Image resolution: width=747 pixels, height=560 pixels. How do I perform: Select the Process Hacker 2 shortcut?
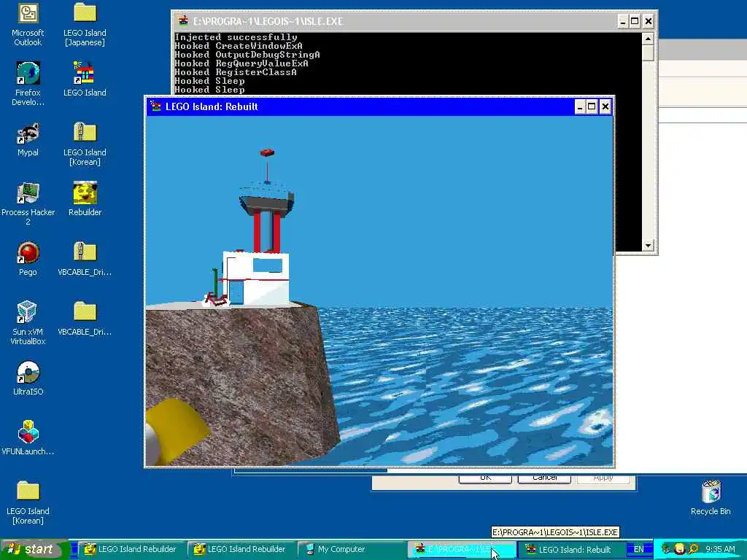[28, 204]
